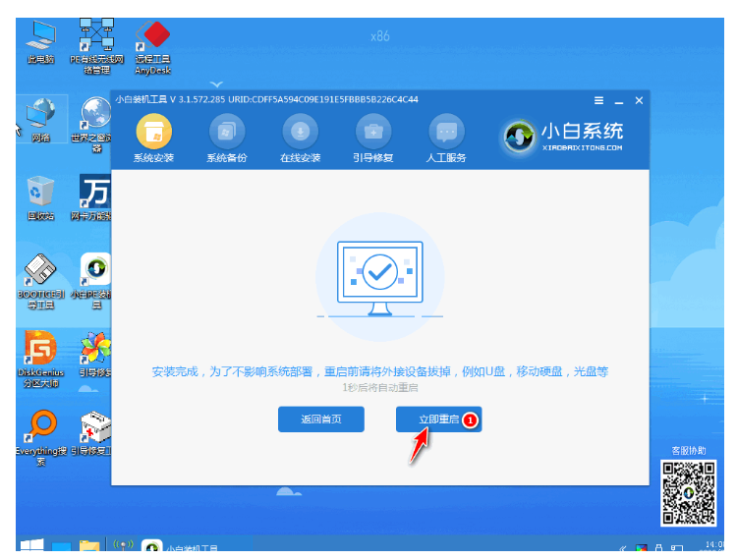The width and height of the screenshot is (737, 560).
Task: Open 引导修复工具 first-aid kit icon
Action: click(94, 432)
